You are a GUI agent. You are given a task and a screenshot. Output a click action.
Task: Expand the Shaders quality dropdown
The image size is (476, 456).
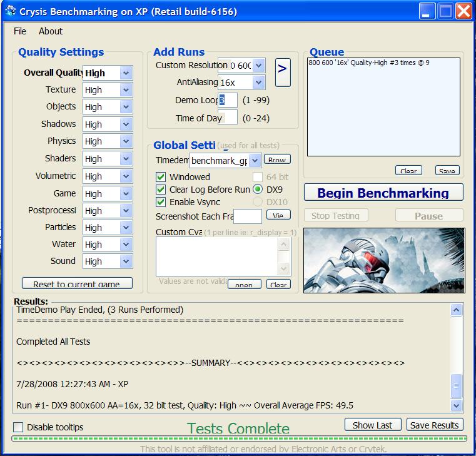click(x=126, y=159)
